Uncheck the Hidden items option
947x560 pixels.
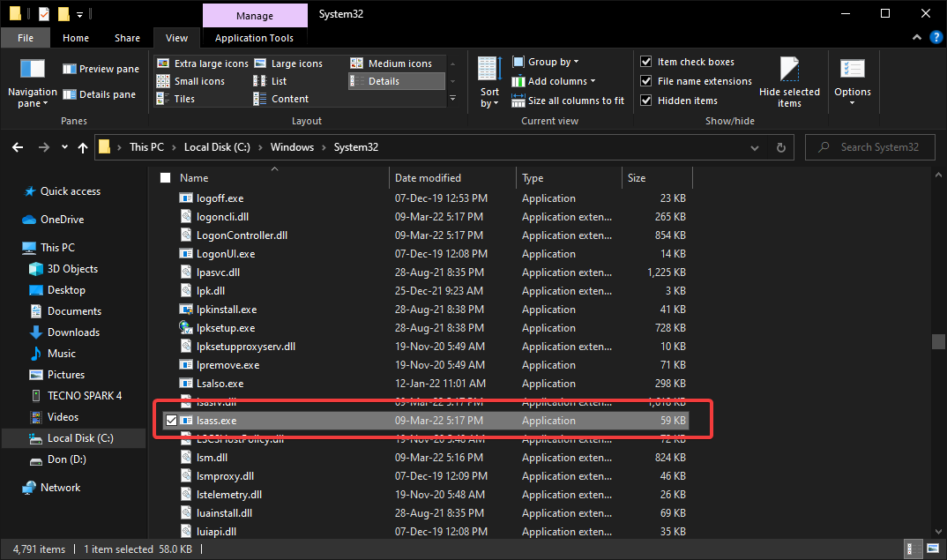point(647,101)
